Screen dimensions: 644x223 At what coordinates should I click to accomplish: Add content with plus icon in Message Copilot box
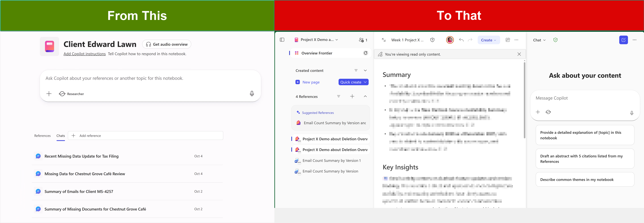[x=538, y=112]
